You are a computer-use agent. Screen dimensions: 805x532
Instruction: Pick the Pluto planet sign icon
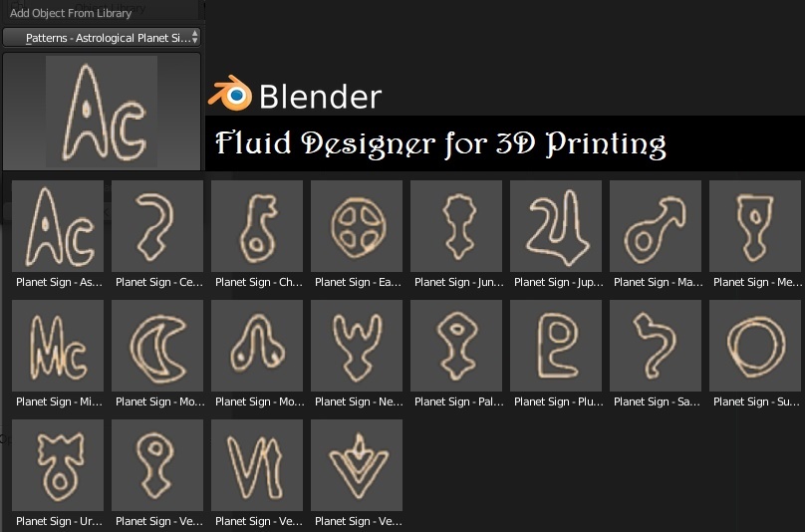(556, 346)
